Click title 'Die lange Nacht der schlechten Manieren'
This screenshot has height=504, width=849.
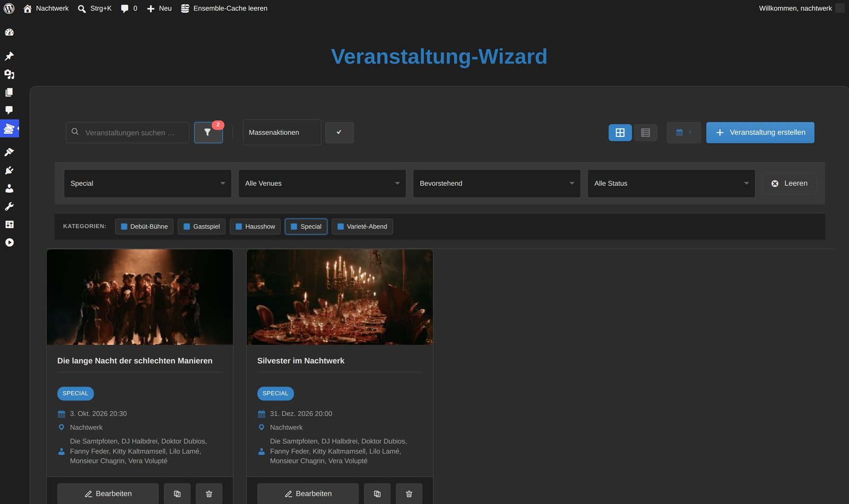pyautogui.click(x=135, y=361)
